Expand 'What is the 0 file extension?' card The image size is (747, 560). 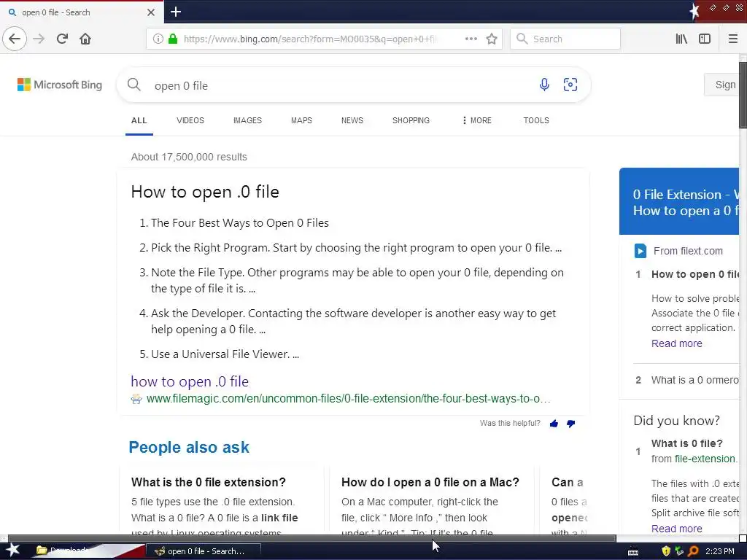click(x=209, y=483)
